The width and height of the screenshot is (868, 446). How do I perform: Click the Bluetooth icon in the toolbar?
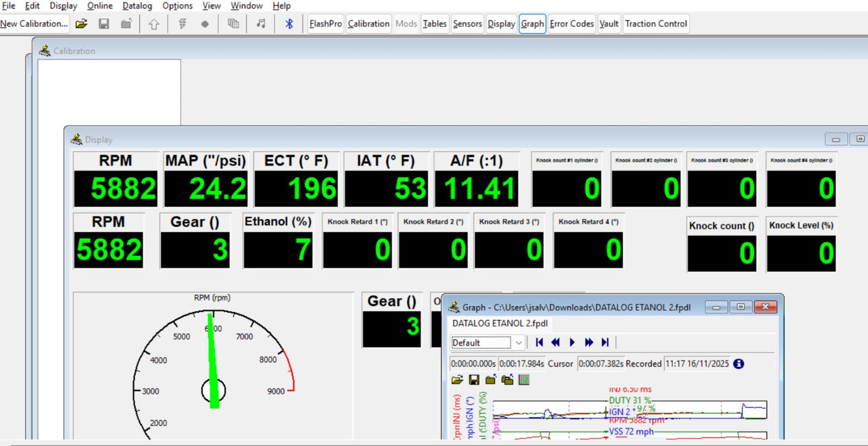pos(289,24)
